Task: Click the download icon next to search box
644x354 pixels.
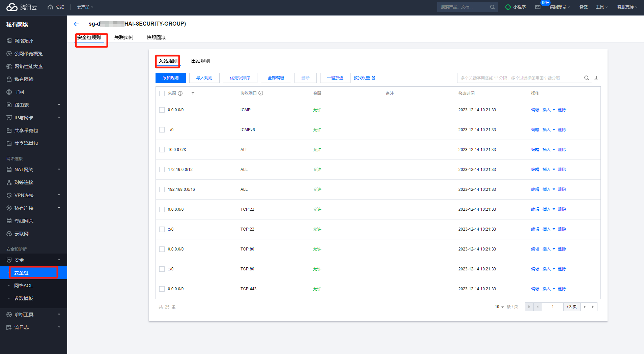Action: pyautogui.click(x=596, y=78)
